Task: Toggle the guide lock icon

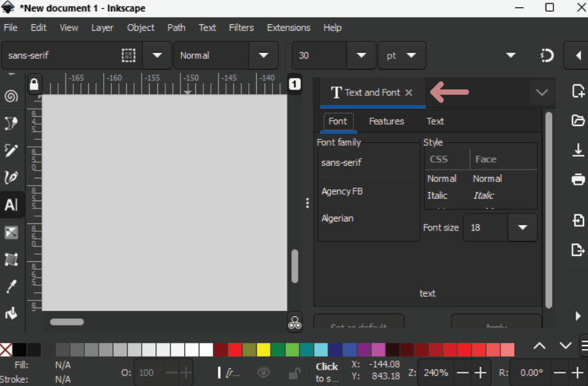Action: (34, 84)
